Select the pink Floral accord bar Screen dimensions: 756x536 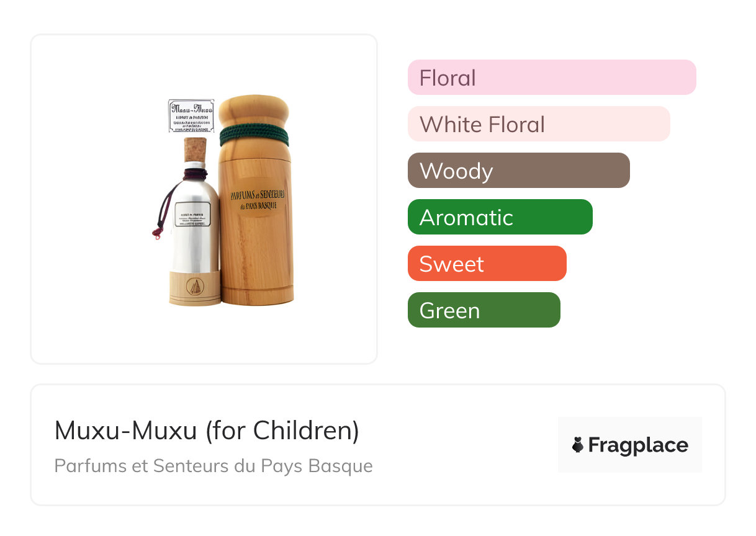point(551,78)
